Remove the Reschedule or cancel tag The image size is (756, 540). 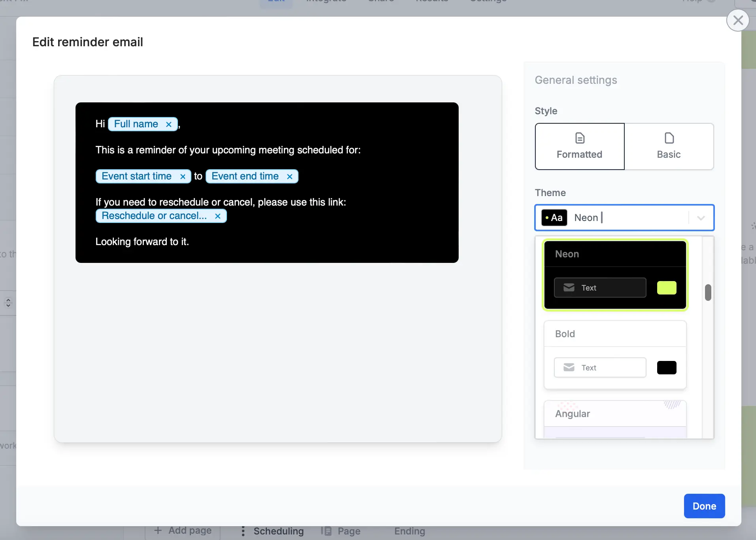(217, 216)
